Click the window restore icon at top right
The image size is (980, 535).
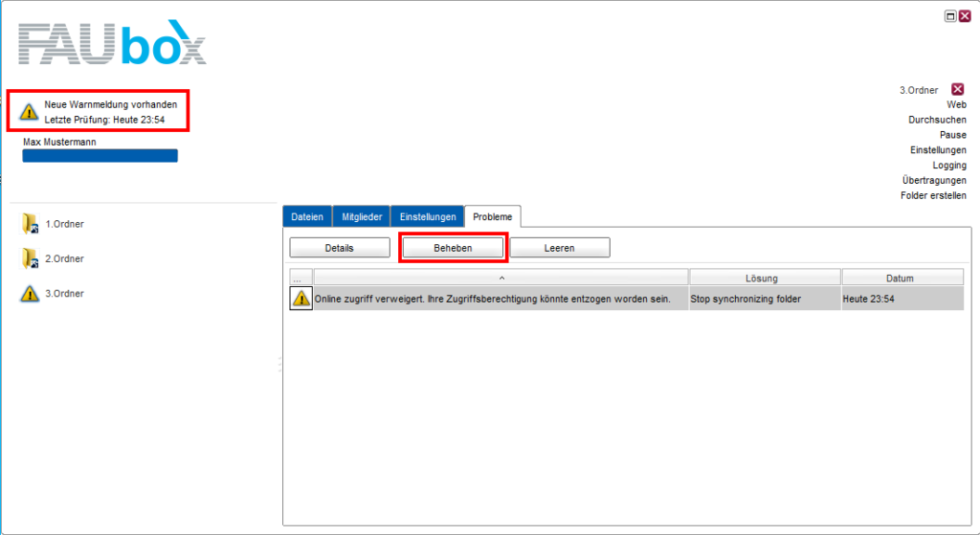(950, 16)
